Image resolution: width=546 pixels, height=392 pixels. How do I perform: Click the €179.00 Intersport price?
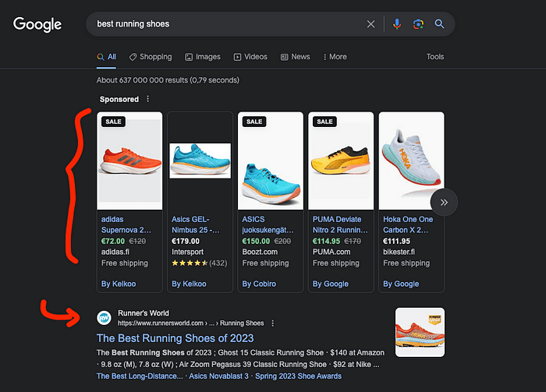click(186, 241)
